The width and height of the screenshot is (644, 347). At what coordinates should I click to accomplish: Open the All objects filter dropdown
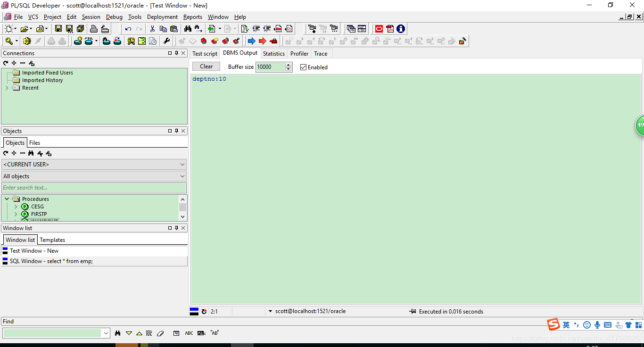pos(94,176)
